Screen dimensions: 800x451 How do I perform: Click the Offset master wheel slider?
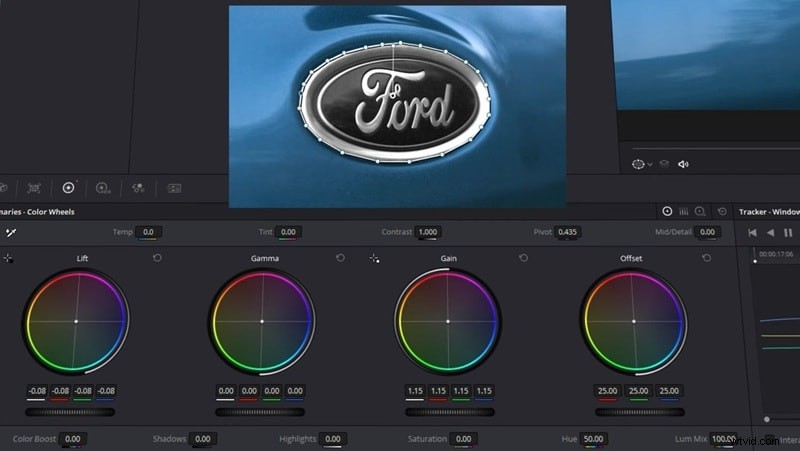(x=639, y=412)
